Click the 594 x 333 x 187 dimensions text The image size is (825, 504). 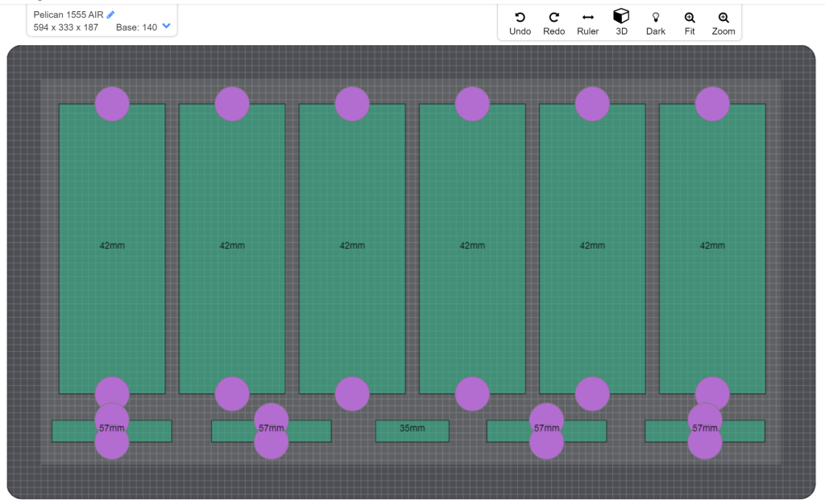click(x=66, y=27)
